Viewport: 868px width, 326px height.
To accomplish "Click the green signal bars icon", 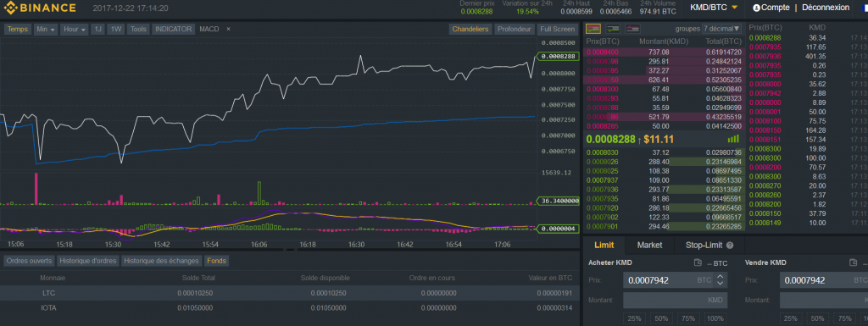I will 733,139.
